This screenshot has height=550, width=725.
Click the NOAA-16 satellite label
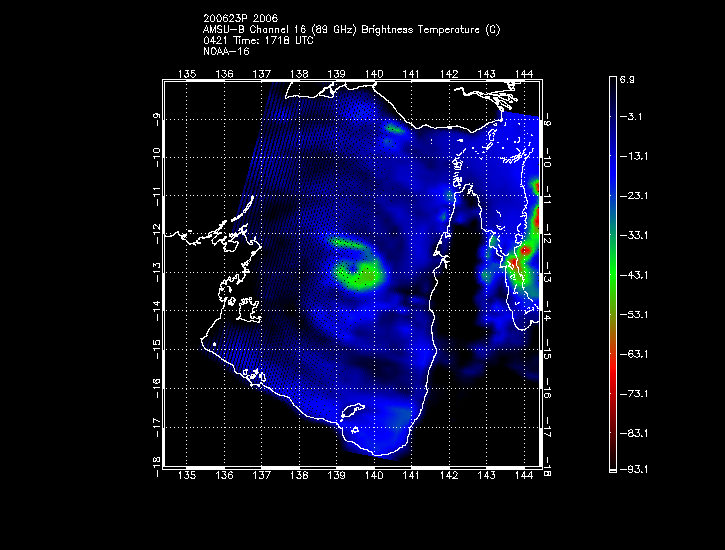click(x=225, y=51)
